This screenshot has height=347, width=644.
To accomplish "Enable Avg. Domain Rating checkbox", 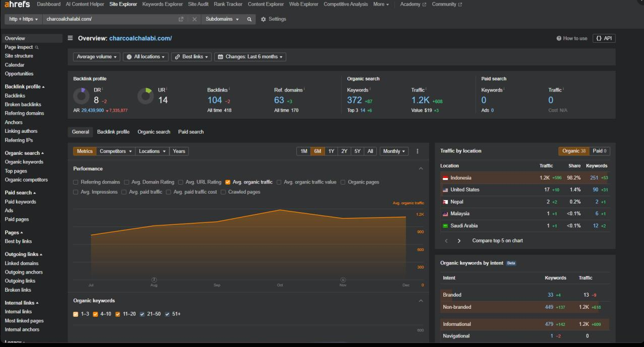I will (x=127, y=183).
